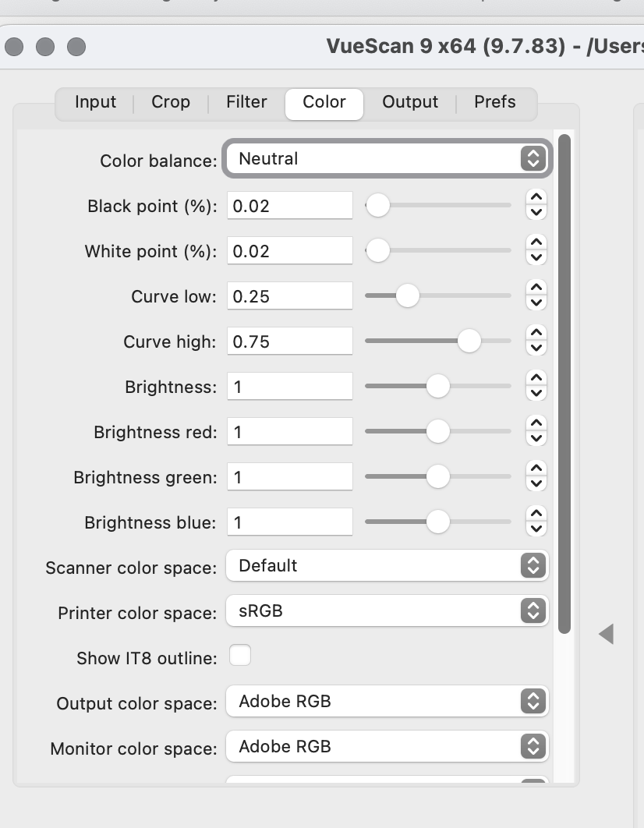Image resolution: width=644 pixels, height=828 pixels.
Task: Choose the Output color space dropdown
Action: click(x=387, y=702)
